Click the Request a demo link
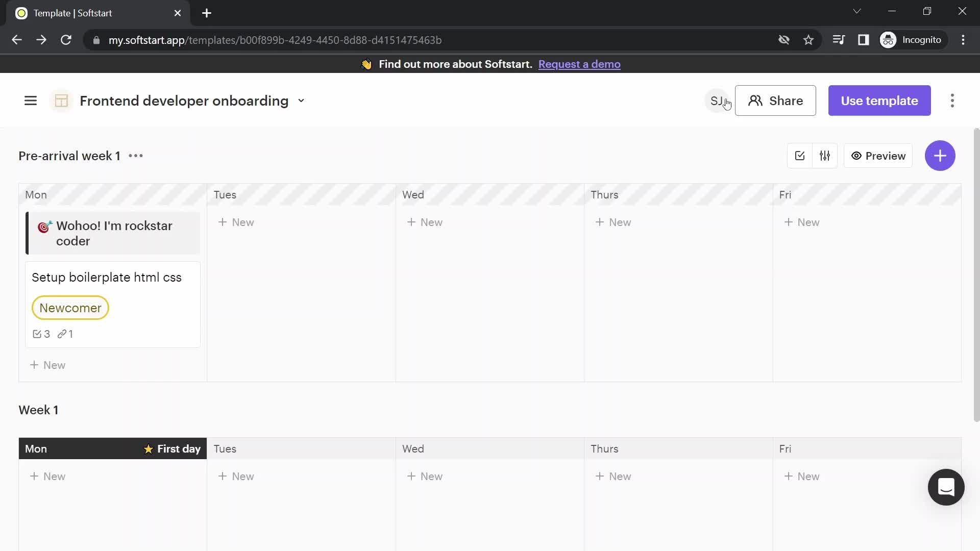Screen dimensions: 980x551 pos(579,64)
